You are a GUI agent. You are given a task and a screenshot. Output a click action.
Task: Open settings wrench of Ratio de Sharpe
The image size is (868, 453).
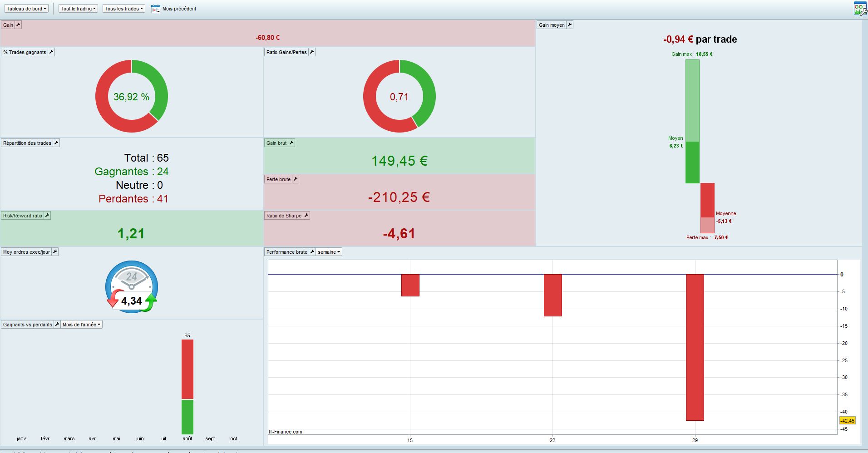pos(306,216)
